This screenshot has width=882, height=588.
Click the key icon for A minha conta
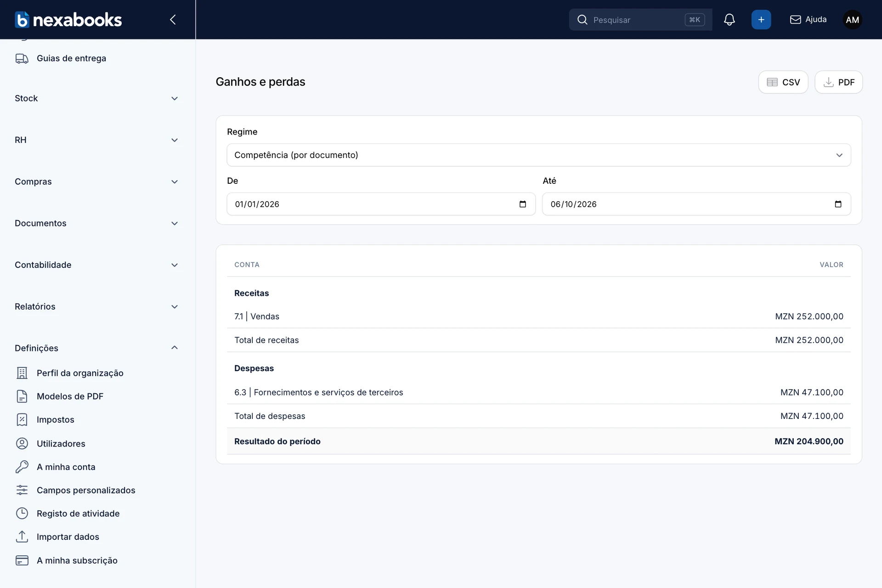(x=22, y=467)
